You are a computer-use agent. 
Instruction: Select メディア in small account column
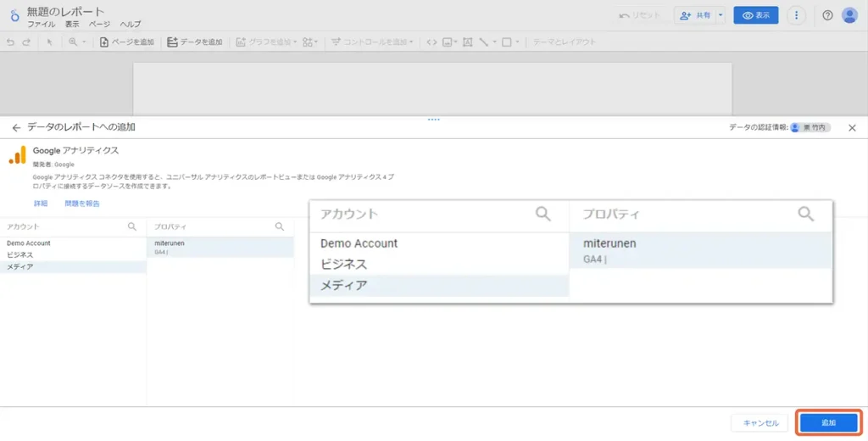(x=73, y=267)
